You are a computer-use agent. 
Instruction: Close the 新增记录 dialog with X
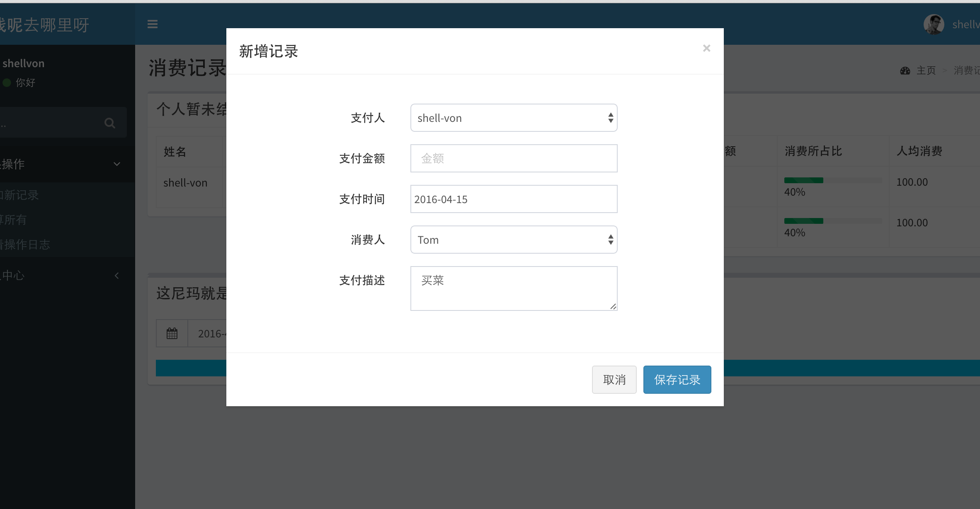(706, 48)
